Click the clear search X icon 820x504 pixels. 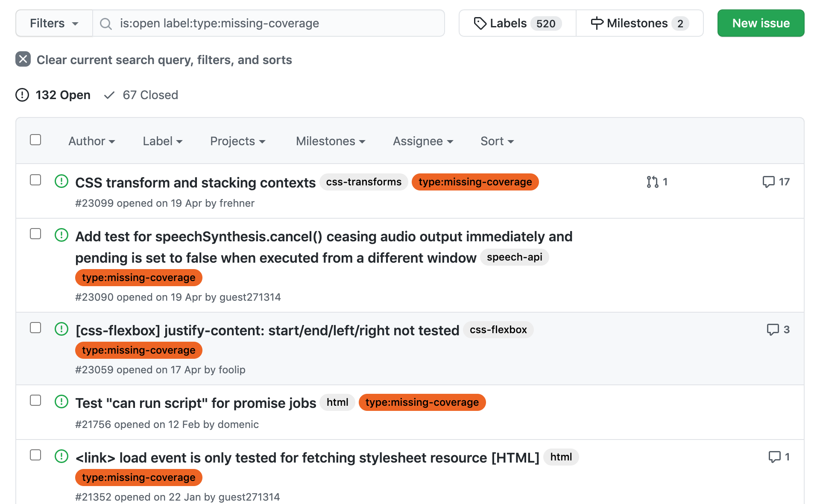pyautogui.click(x=23, y=59)
